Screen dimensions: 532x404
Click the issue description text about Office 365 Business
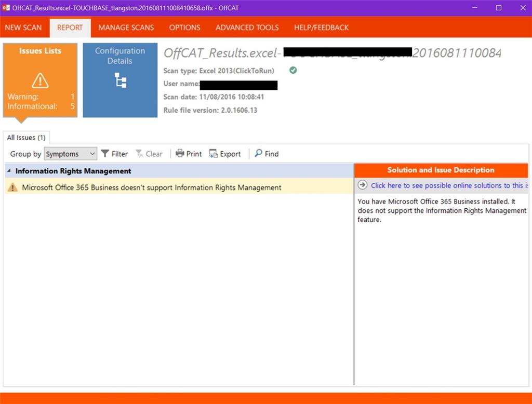coord(442,210)
